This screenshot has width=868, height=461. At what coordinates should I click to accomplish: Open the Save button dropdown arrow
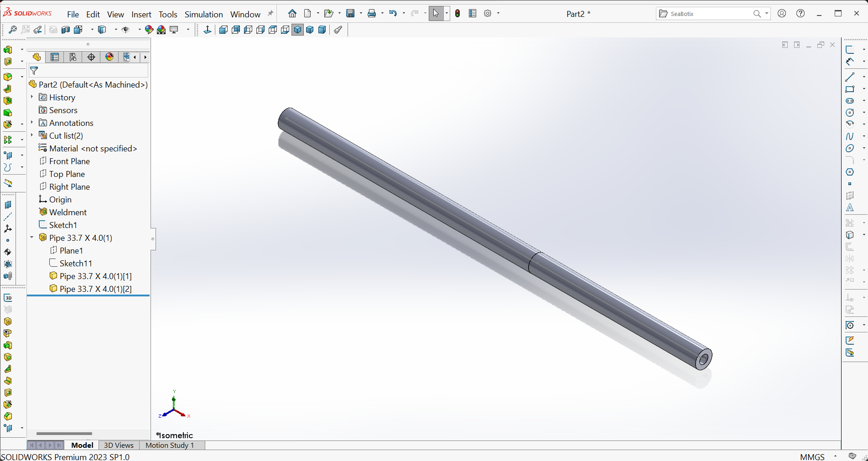tap(360, 14)
